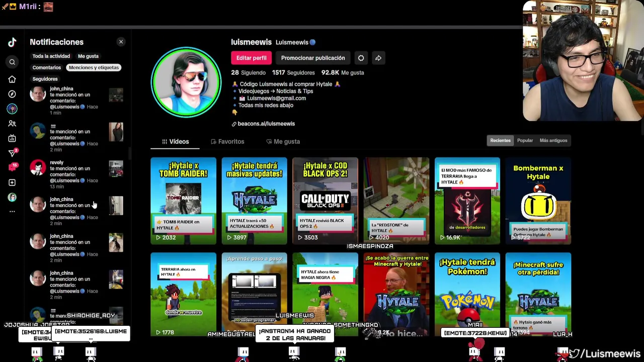644x362 pixels.
Task: Open Hytale tendrá Pokémon video
Action: coord(467,295)
